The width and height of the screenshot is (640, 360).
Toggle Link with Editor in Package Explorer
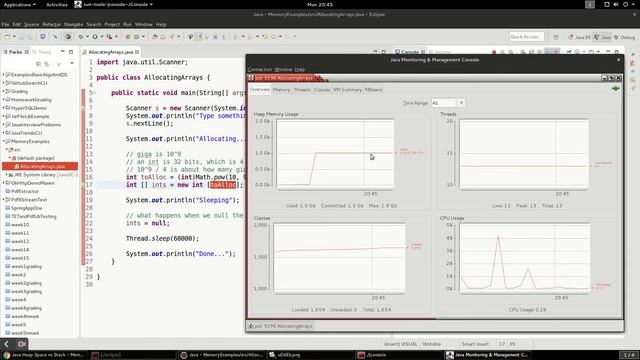point(47,64)
